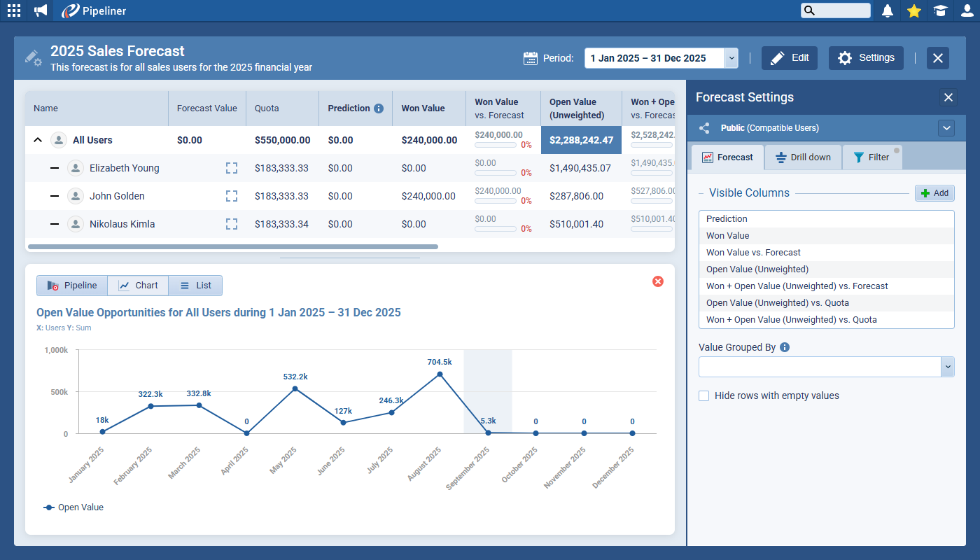The image size is (980, 560).
Task: Open the app launcher grid icon
Action: coord(13,10)
